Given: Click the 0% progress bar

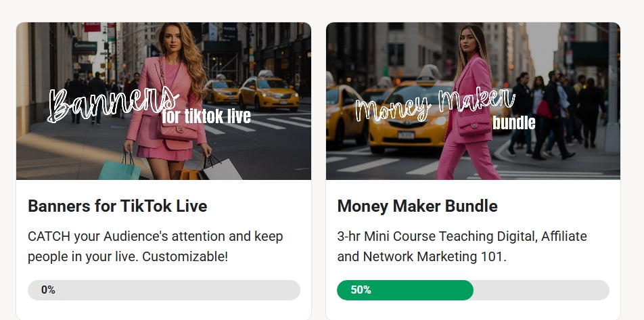Looking at the screenshot, I should (x=164, y=290).
